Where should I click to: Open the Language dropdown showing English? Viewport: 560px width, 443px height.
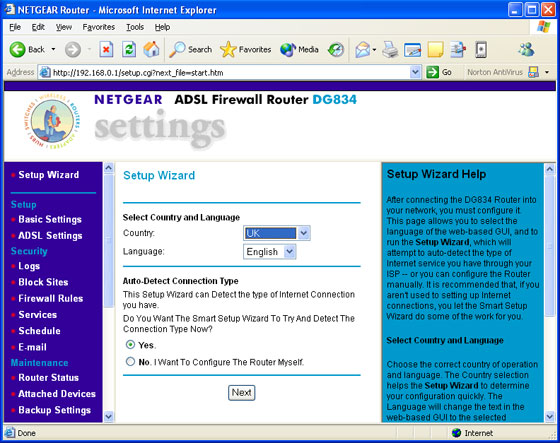269,252
